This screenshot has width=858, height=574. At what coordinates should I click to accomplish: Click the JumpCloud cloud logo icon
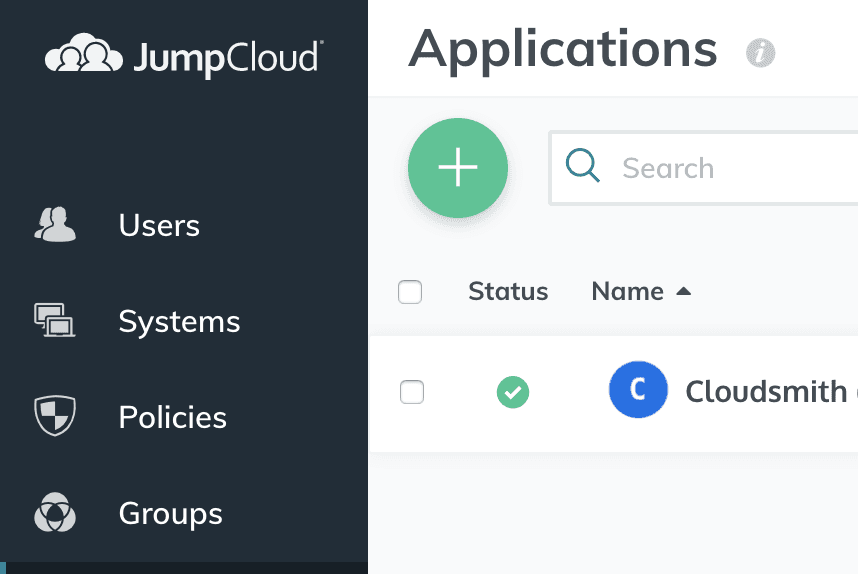[x=85, y=55]
